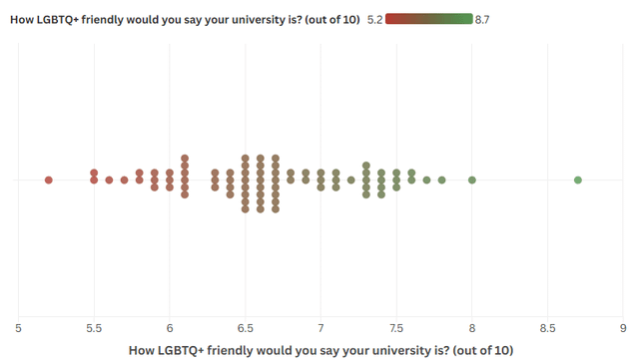Click the 6.5 axis tick label
This screenshot has width=639, height=364.
pos(246,328)
